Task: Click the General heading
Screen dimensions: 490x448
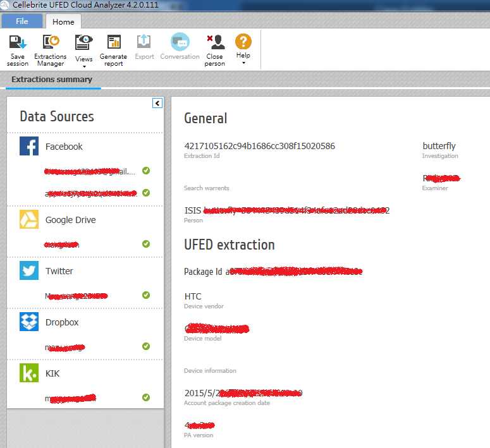Action: [x=205, y=118]
